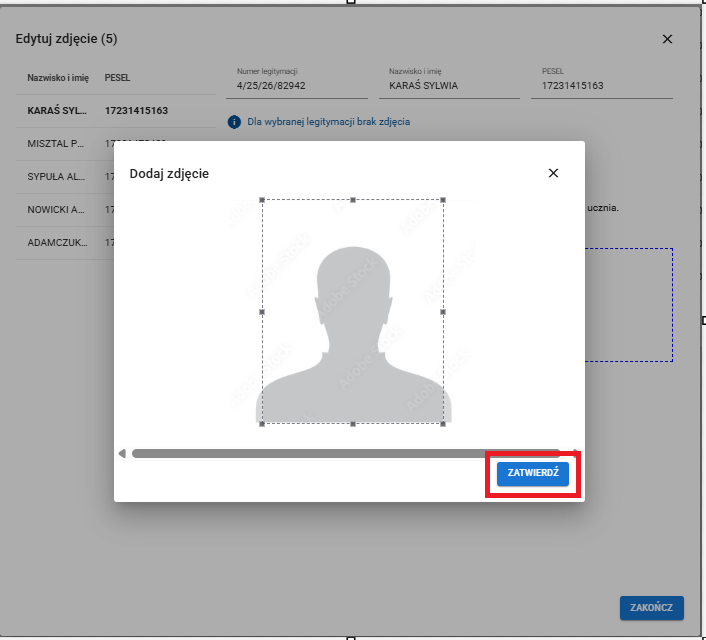Click the top-left crop handle
The height and width of the screenshot is (640, 706).
coord(262,200)
